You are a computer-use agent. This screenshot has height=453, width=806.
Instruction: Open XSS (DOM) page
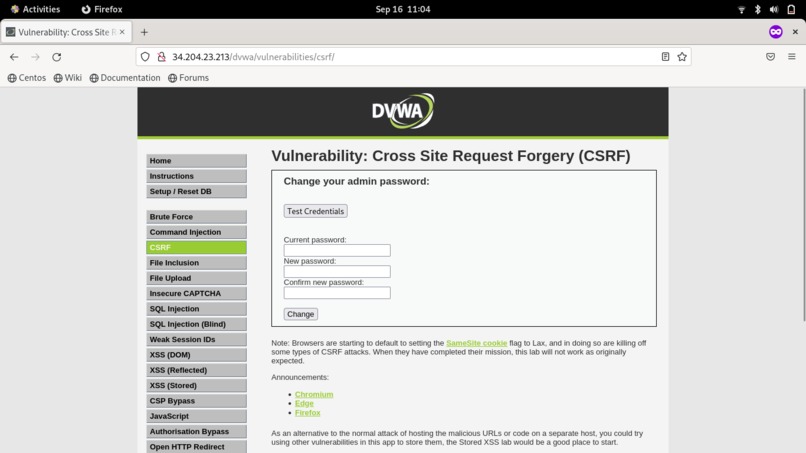196,355
